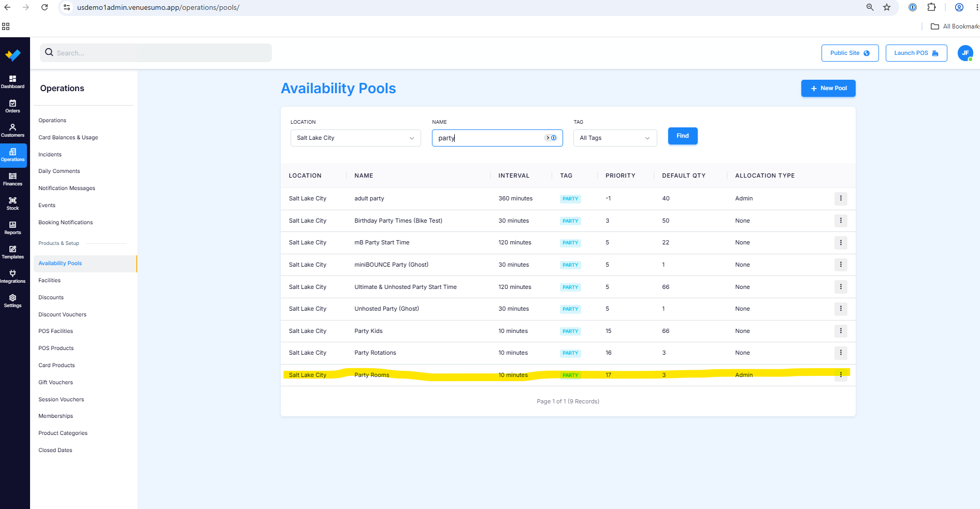Open row actions for adult party
980x509 pixels.
[841, 198]
